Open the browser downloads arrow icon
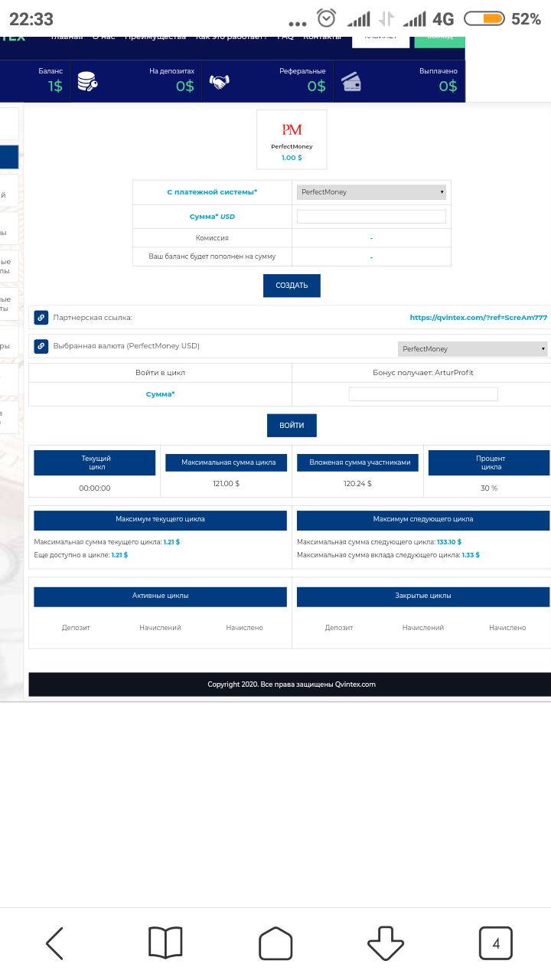 click(386, 943)
